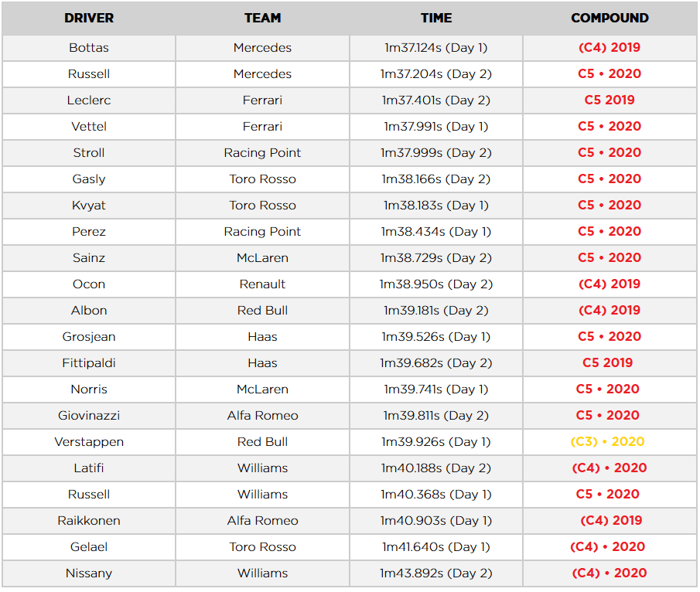The height and width of the screenshot is (592, 700).
Task: Select Raikkonen's (C4) 2019 compound
Action: point(610,521)
